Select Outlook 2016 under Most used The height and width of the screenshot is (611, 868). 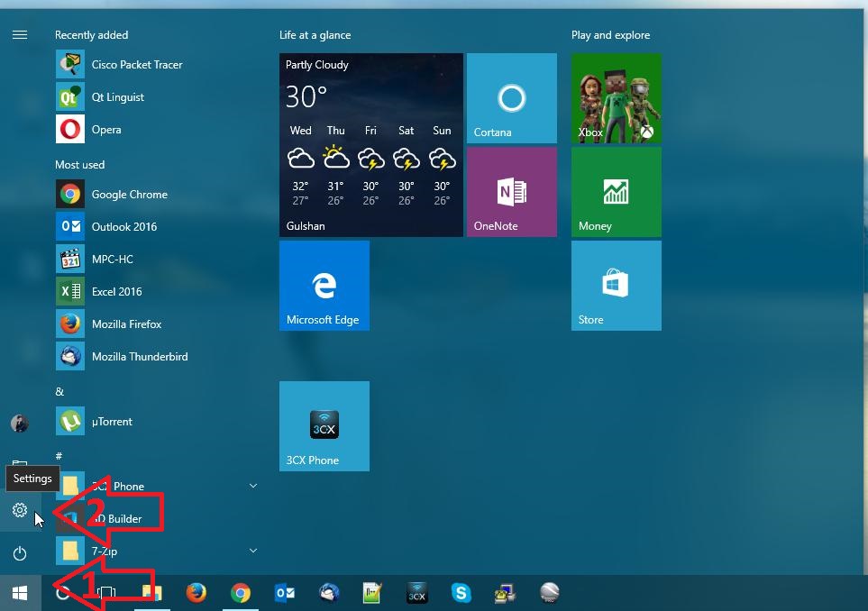point(123,226)
